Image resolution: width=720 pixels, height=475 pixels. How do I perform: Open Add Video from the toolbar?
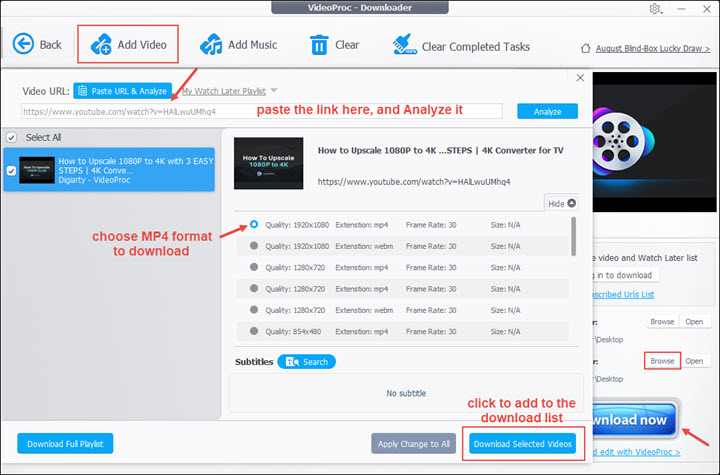point(128,45)
